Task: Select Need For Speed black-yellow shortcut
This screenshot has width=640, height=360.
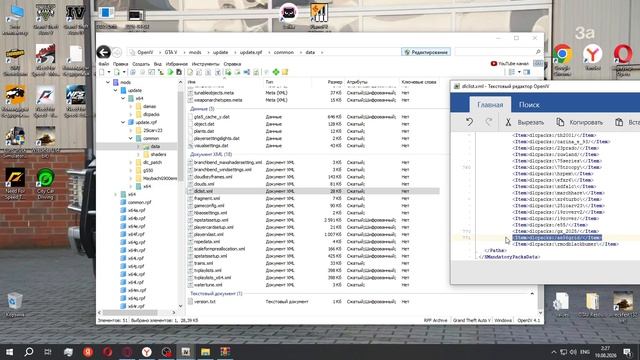Action: [x=15, y=184]
